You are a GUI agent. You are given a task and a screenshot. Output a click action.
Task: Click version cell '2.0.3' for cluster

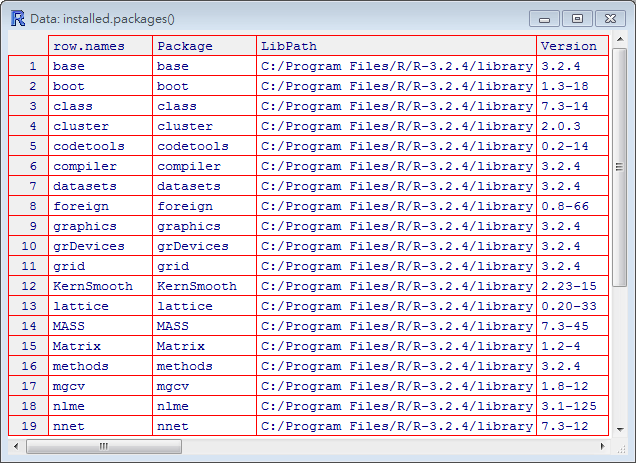click(x=572, y=126)
